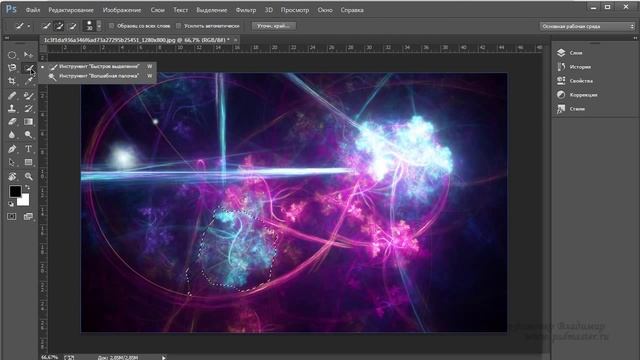Open the Выделение menu
The height and width of the screenshot is (360, 640).
point(211,10)
